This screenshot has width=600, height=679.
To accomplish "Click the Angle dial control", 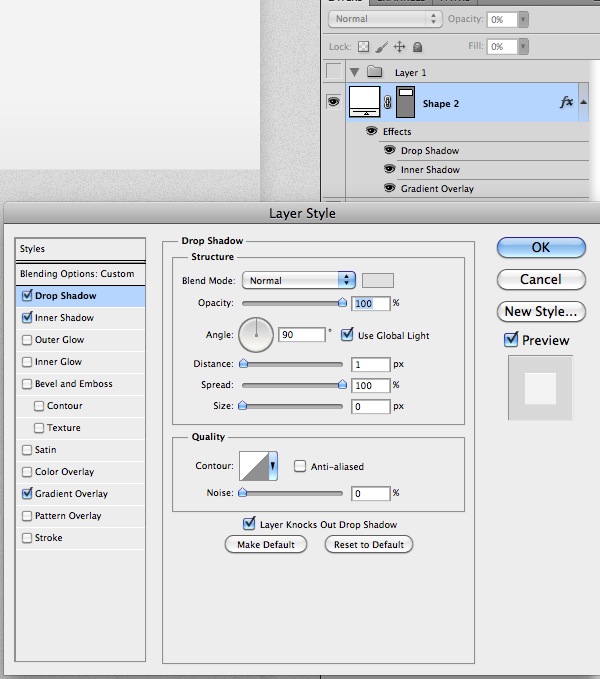I will point(256,335).
